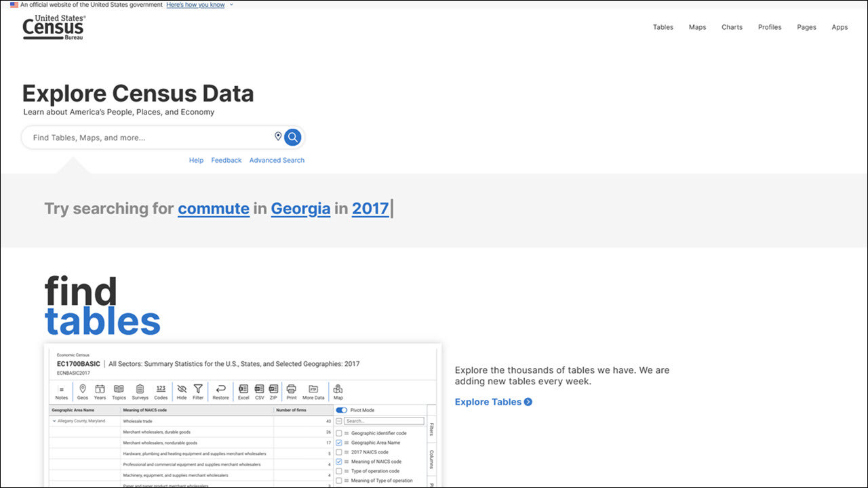Uncheck Meaning of NAICS code checkbox
Screen dimensions: 868x488
[x=339, y=462]
